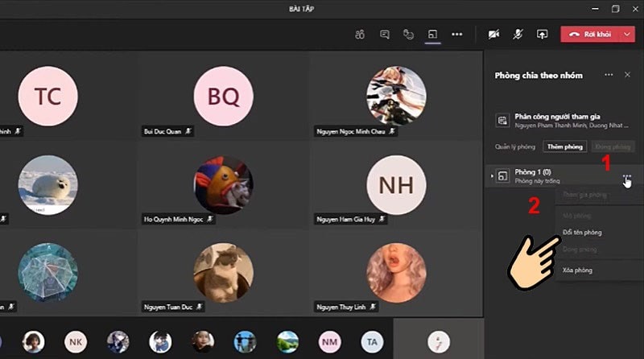Screen dimensions: 644x359
Task: Select Ho Quynh Minh Ngoc's fish avatar
Action: [x=224, y=185]
